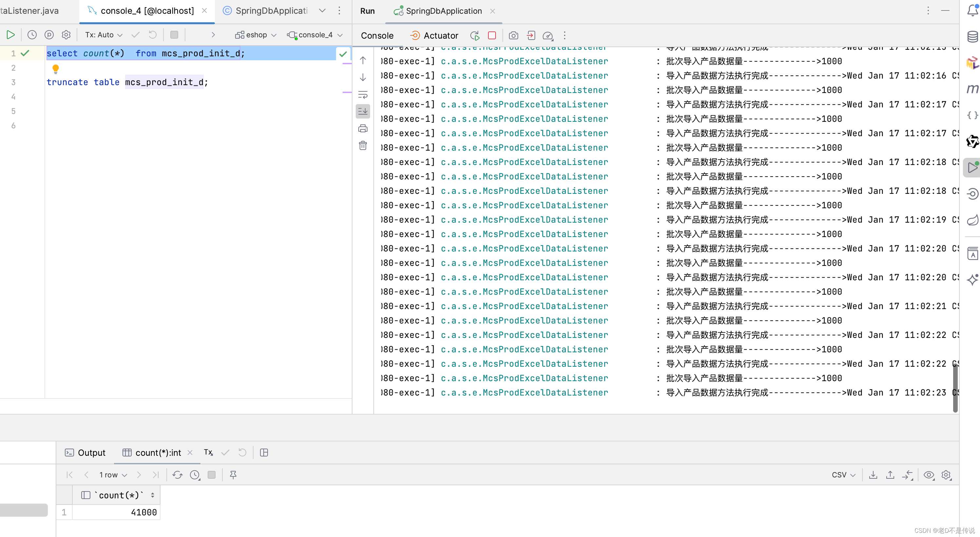
Task: Expand the Tx: Auto transaction dropdown
Action: click(x=104, y=35)
